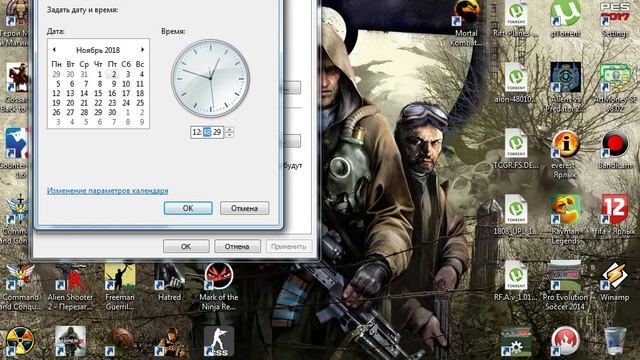640x360 pixels.
Task: Click the analog clock face
Action: (211, 78)
